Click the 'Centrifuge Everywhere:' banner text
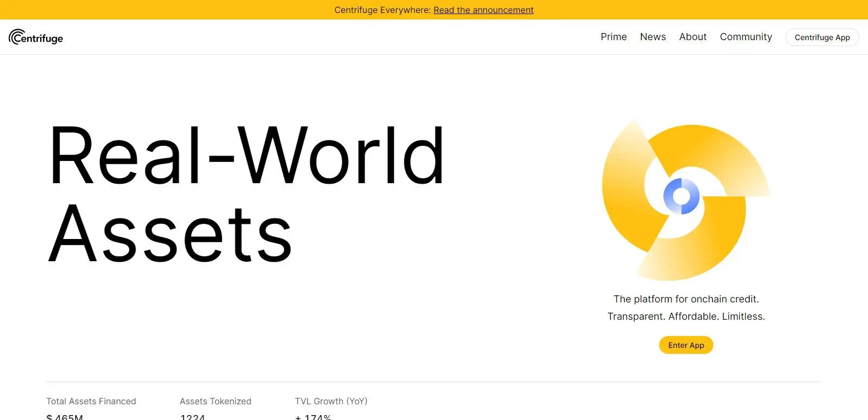868x420 pixels. tap(382, 10)
